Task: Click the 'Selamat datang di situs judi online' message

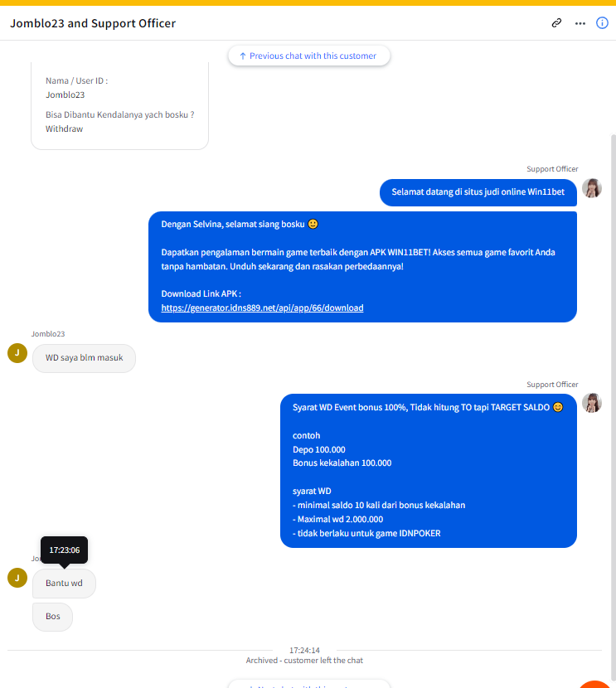Action: pos(478,192)
